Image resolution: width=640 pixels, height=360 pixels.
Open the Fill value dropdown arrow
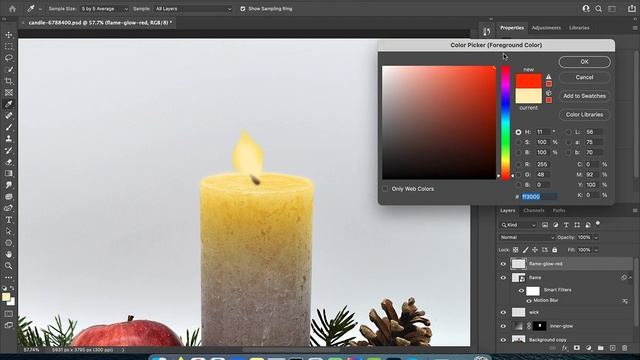click(x=596, y=250)
